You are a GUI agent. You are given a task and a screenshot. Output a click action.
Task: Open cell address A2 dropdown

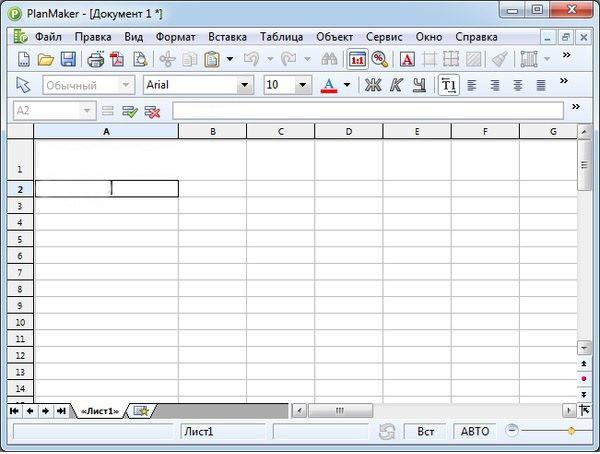tap(87, 111)
